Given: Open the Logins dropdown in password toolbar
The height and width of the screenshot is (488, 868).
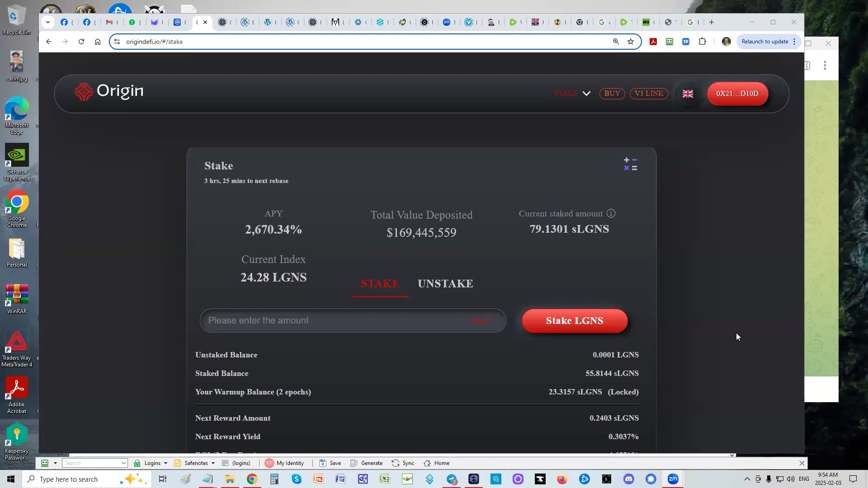Looking at the screenshot, I should [x=152, y=463].
